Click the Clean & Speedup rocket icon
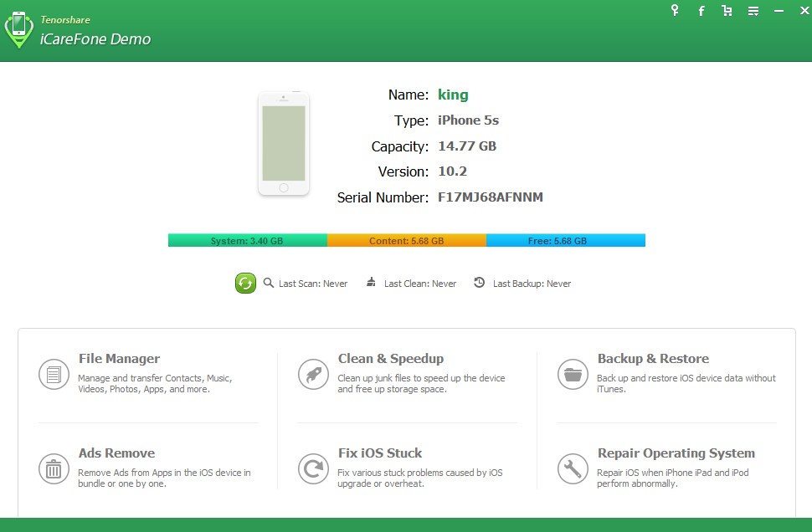 [x=313, y=374]
